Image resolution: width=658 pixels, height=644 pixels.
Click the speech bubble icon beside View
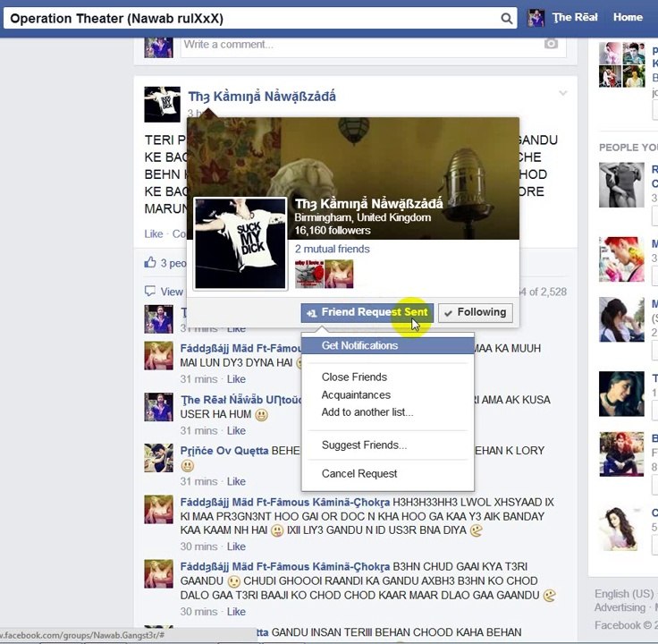(150, 291)
